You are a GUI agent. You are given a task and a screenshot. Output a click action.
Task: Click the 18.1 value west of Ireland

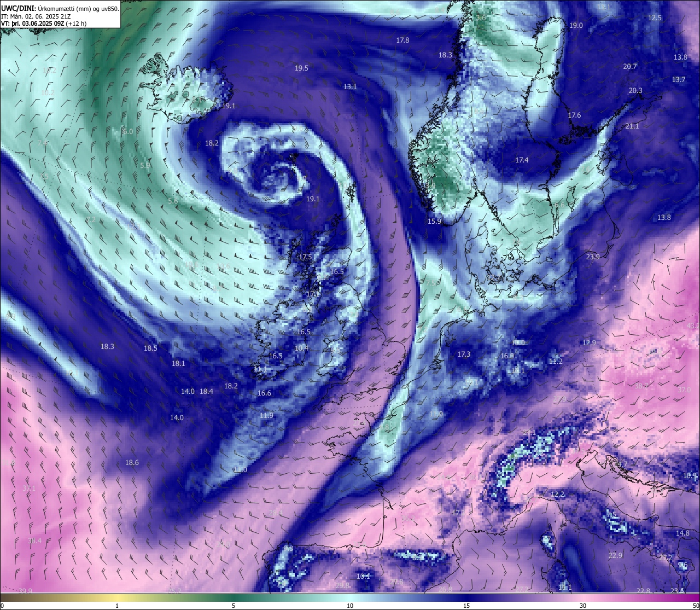click(178, 364)
